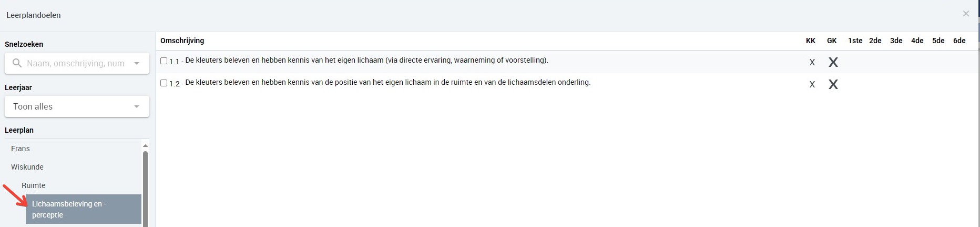
Task: Click the scroll-up arrow in Leerplan list
Action: 145,145
